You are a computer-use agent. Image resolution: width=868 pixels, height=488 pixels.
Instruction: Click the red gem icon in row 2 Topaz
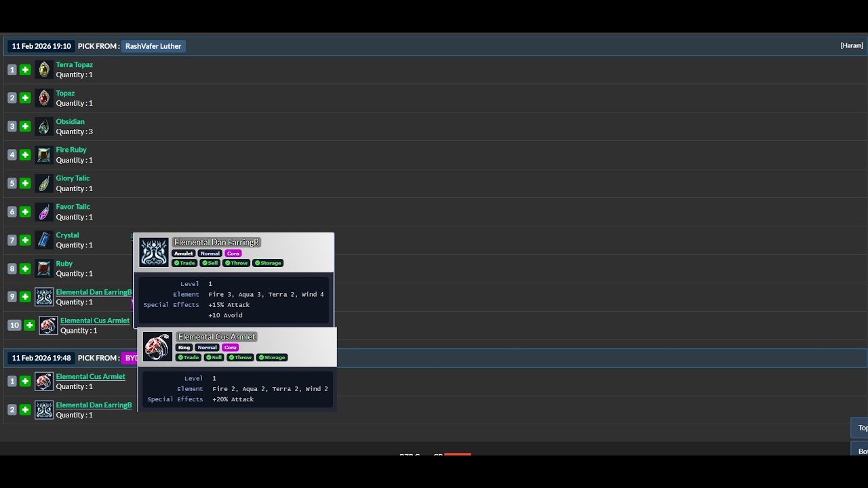click(44, 98)
